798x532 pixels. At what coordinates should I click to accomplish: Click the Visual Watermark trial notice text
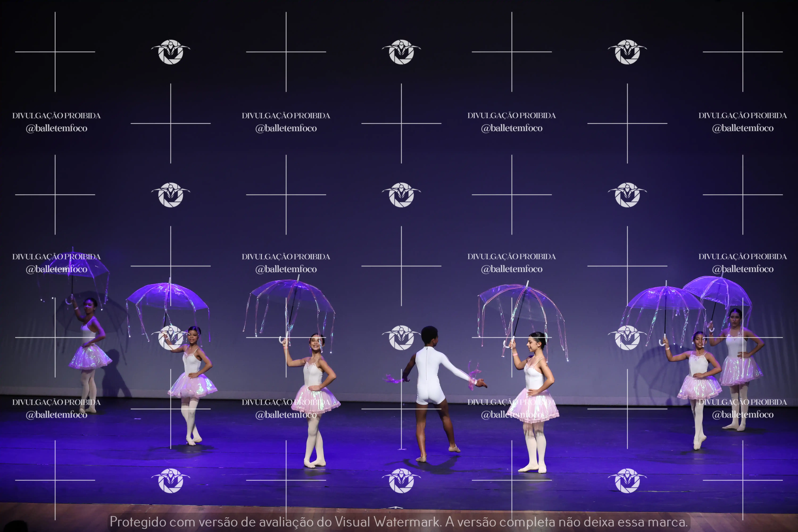tap(399, 522)
